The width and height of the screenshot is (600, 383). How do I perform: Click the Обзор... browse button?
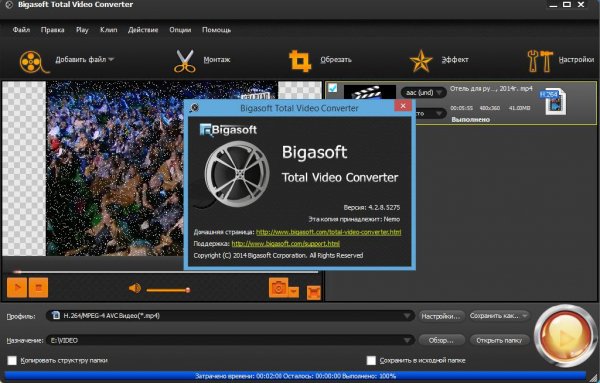[441, 340]
